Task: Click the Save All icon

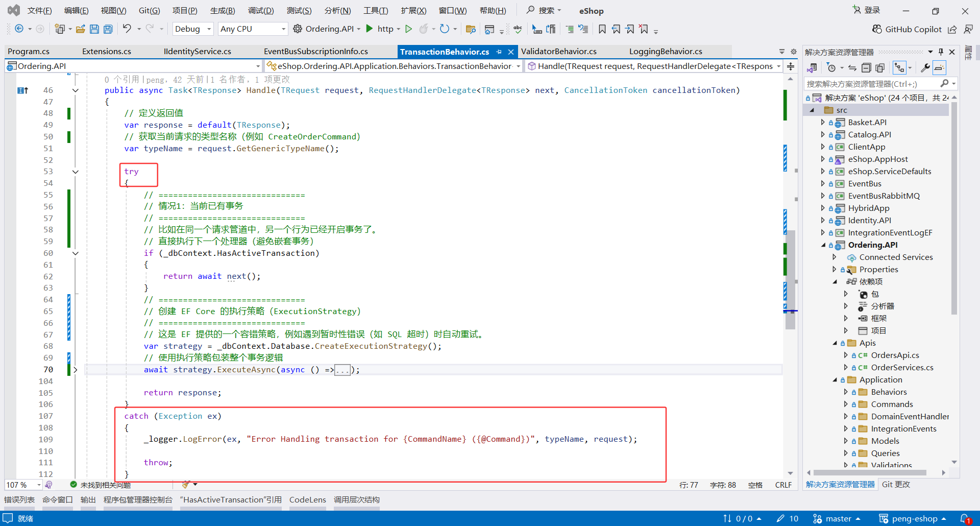Action: pos(108,29)
